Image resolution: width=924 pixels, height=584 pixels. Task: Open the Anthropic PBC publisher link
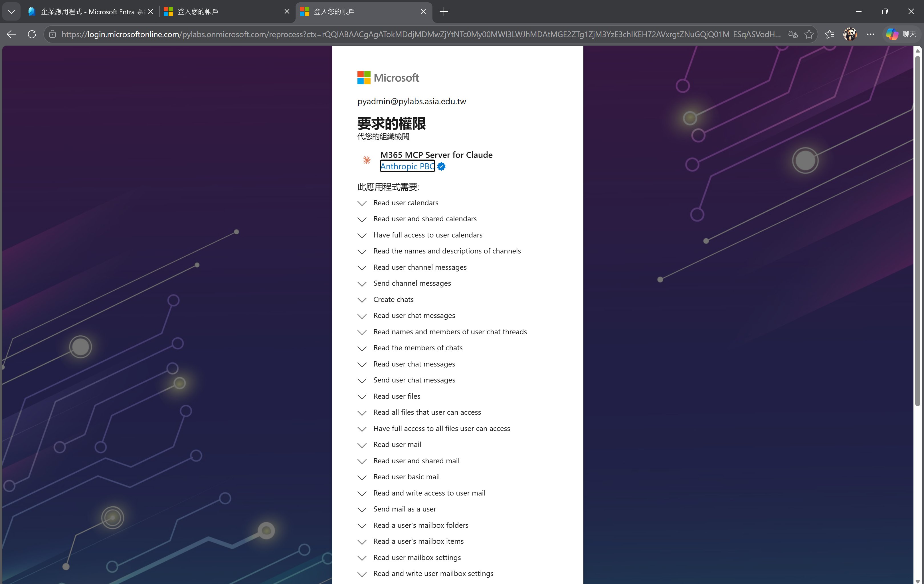tap(407, 166)
